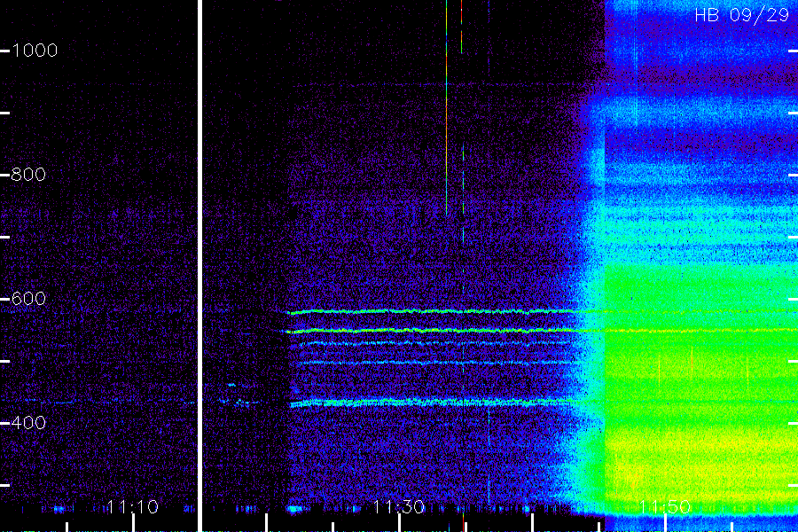Click the 400 frequency axis label
This screenshot has width=798, height=532.
tap(28, 423)
